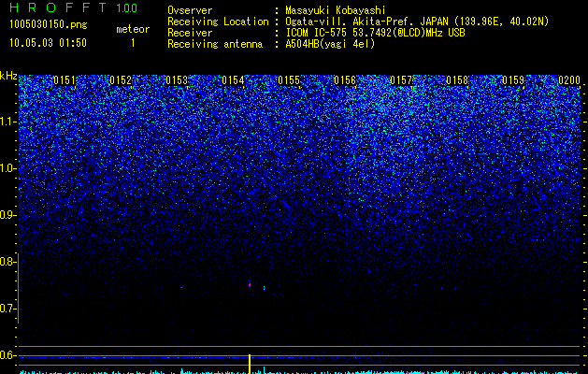Click the 0159 time tick label
Screen dimensions: 588x374
513,80
